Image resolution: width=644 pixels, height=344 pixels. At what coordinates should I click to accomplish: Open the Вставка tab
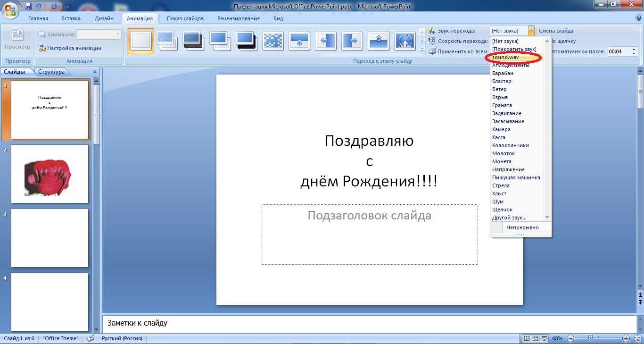pos(71,18)
